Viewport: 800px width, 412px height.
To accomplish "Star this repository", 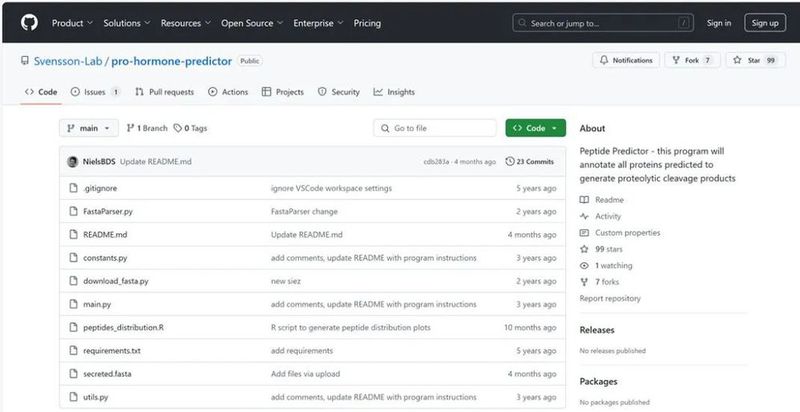I will coord(755,61).
